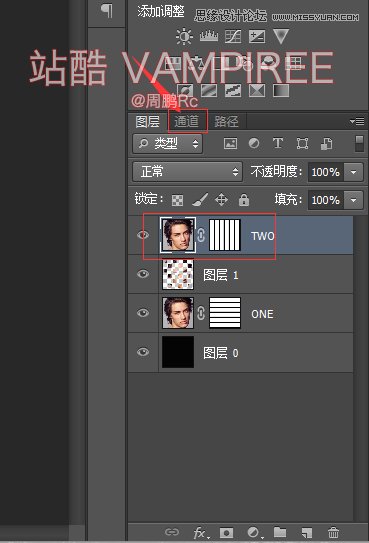Click the 图层 0 layer name

pos(221,353)
